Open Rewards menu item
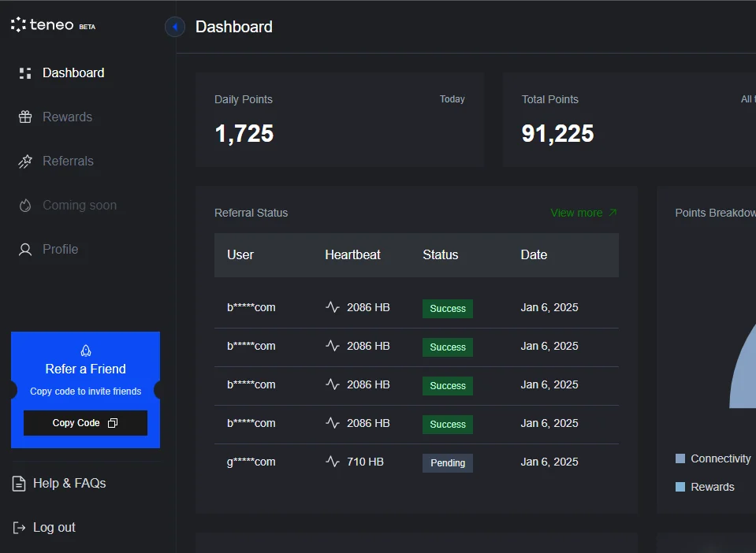Image resolution: width=756 pixels, height=553 pixels. (x=67, y=117)
